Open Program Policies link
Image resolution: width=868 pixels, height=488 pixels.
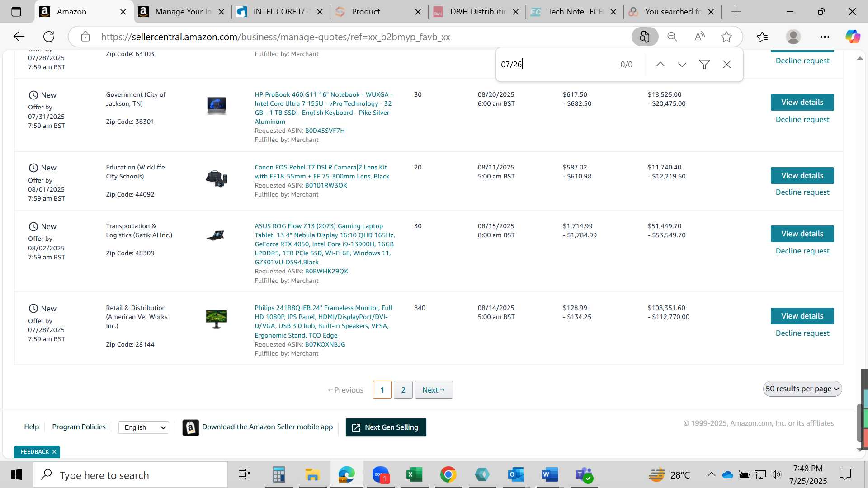(79, 427)
